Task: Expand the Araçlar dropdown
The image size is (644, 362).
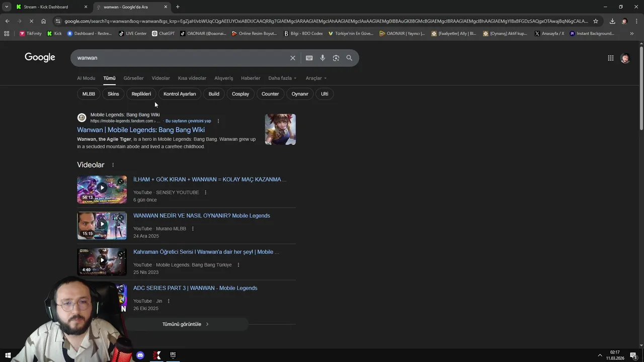Action: click(x=316, y=78)
